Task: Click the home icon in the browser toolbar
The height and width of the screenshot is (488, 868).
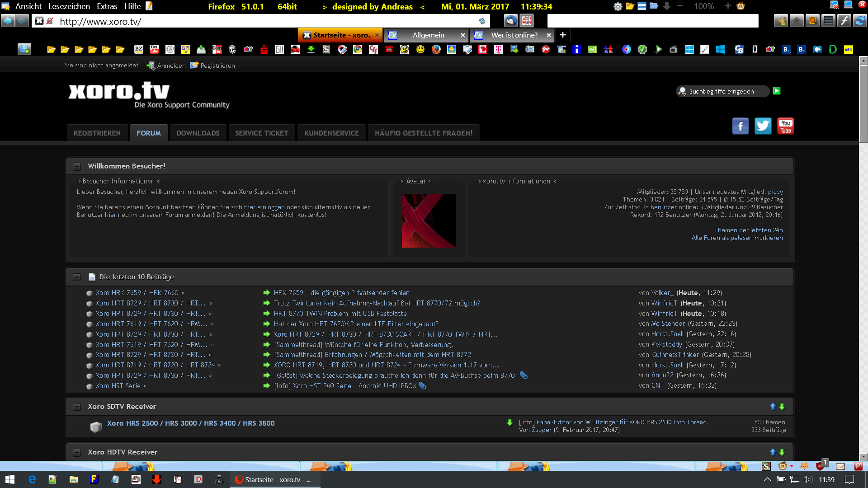Action: click(x=797, y=21)
